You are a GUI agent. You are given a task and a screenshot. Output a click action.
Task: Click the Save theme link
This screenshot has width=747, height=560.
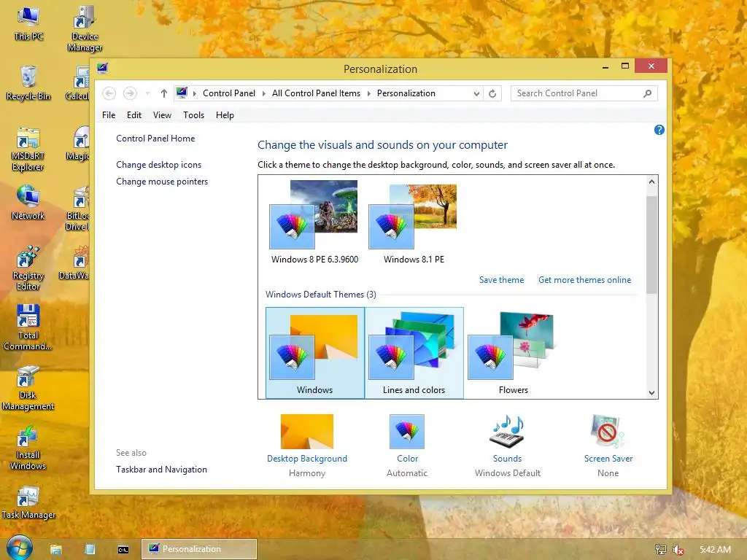pyautogui.click(x=501, y=280)
